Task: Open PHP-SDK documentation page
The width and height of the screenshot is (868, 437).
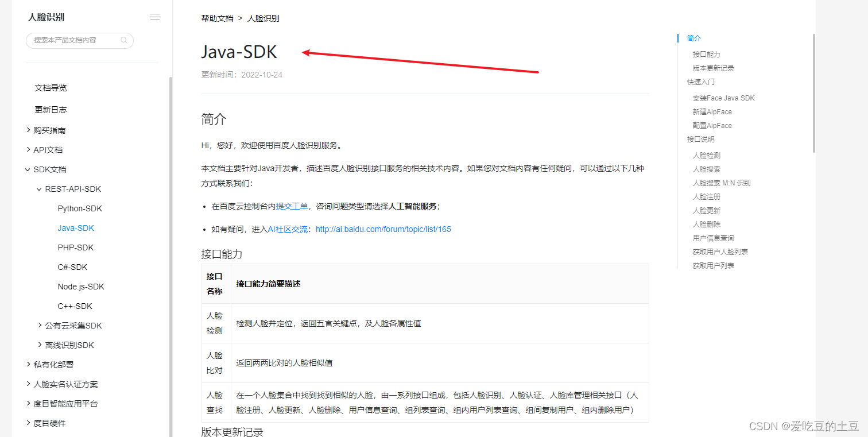Action: (76, 247)
